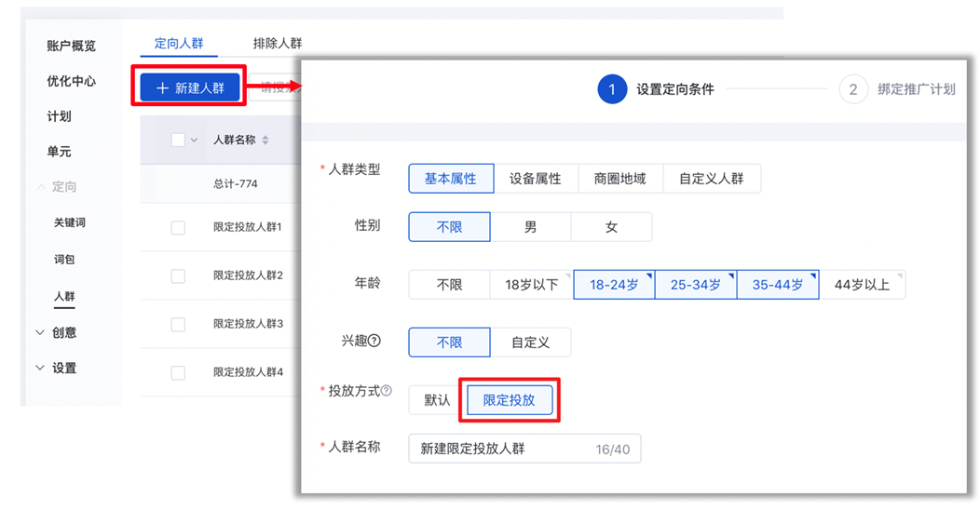The image size is (980, 510).
Task: Expand the 创意 sidebar section
Action: [40, 332]
